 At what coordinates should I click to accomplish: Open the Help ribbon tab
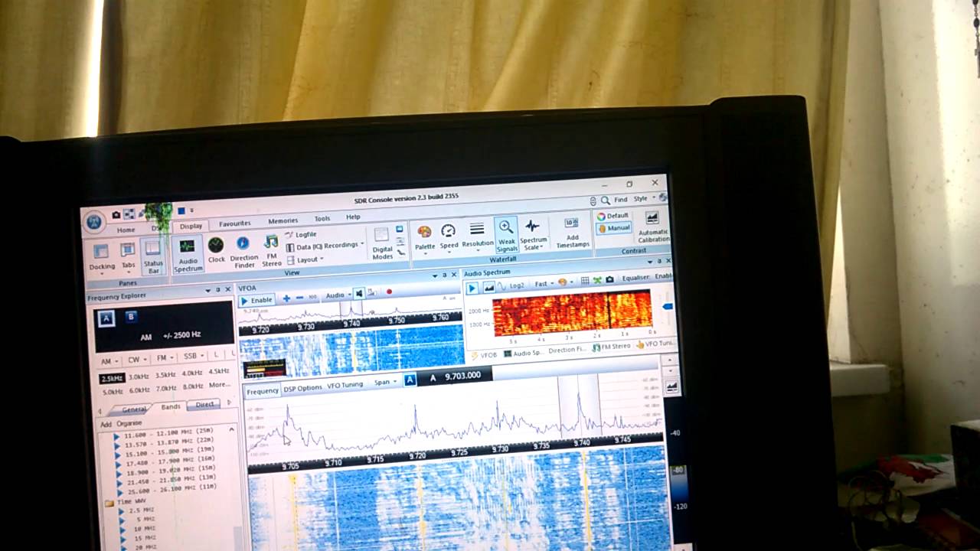(x=353, y=217)
